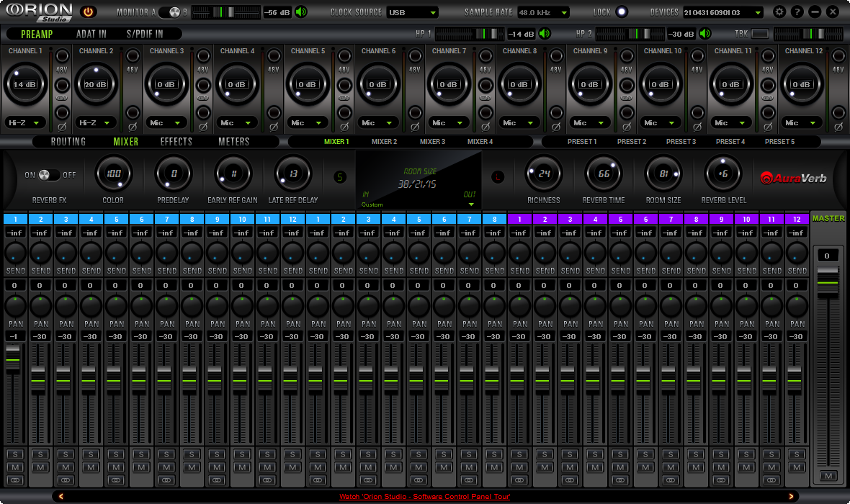Screen dimensions: 850x504
Task: Open the Clock Source USB dropdown
Action: [x=413, y=12]
